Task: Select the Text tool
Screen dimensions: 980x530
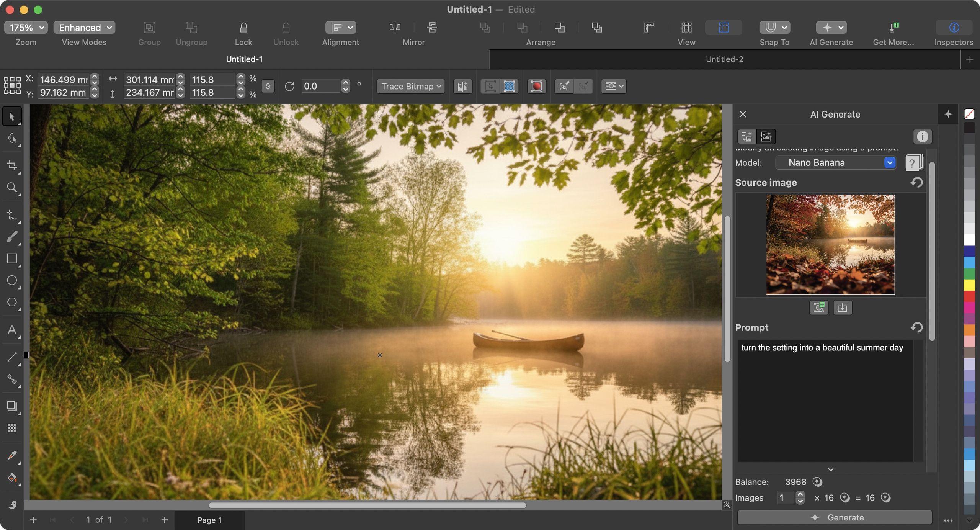Action: click(x=12, y=330)
